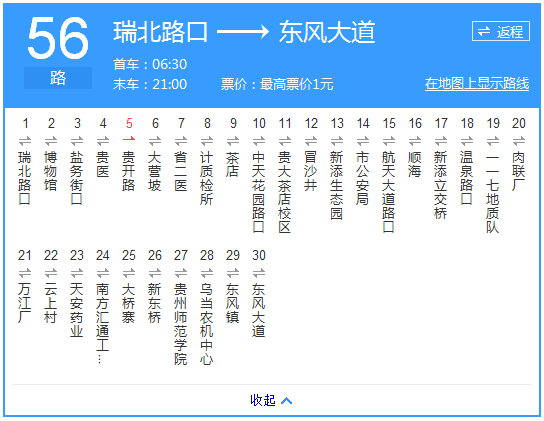
Task: Select stop 万江厂
Action: pyautogui.click(x=25, y=303)
